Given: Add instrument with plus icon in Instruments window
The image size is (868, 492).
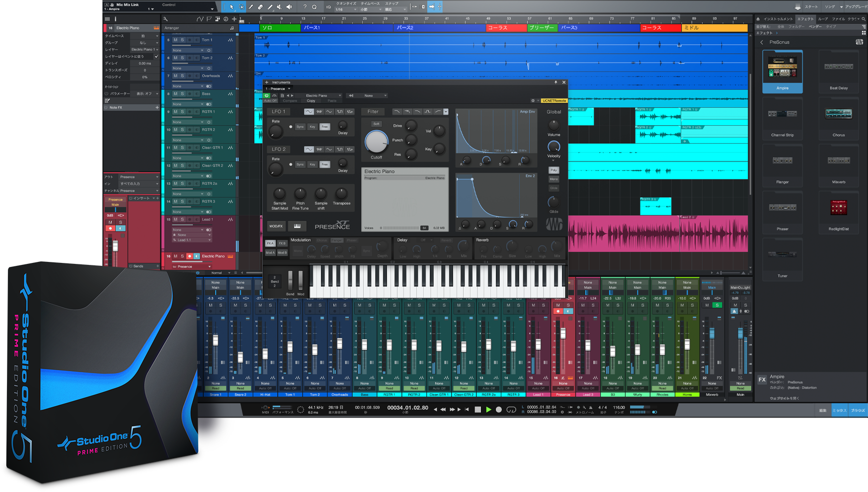Looking at the screenshot, I should [x=267, y=82].
